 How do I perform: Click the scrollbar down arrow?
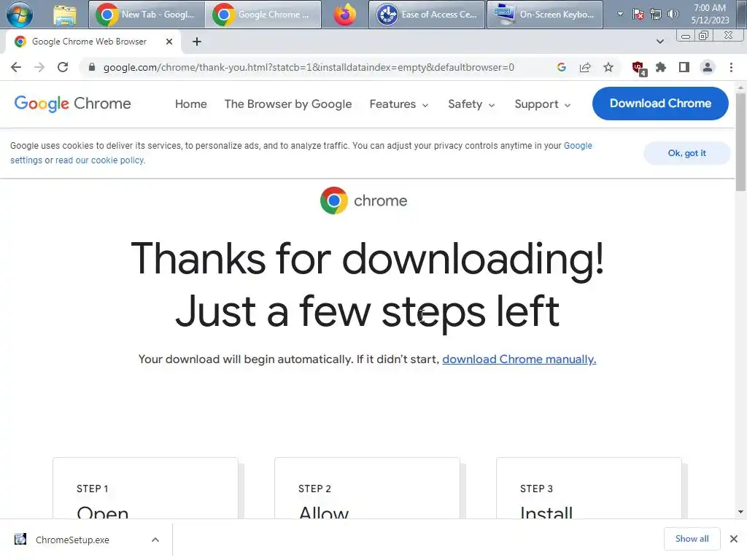tap(740, 512)
